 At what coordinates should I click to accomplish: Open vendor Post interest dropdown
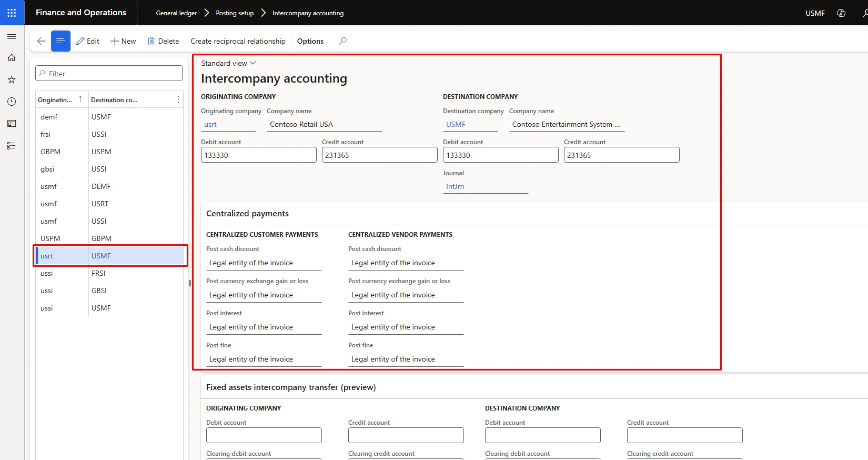click(406, 327)
